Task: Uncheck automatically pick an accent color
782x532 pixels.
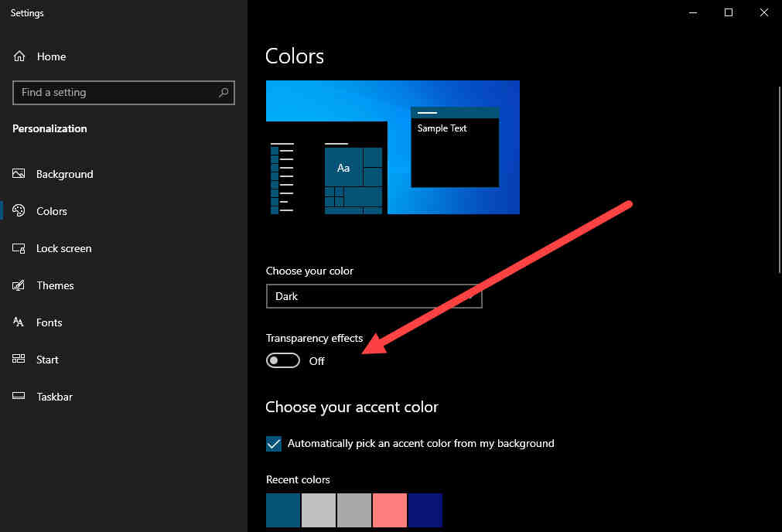Action: pos(273,443)
